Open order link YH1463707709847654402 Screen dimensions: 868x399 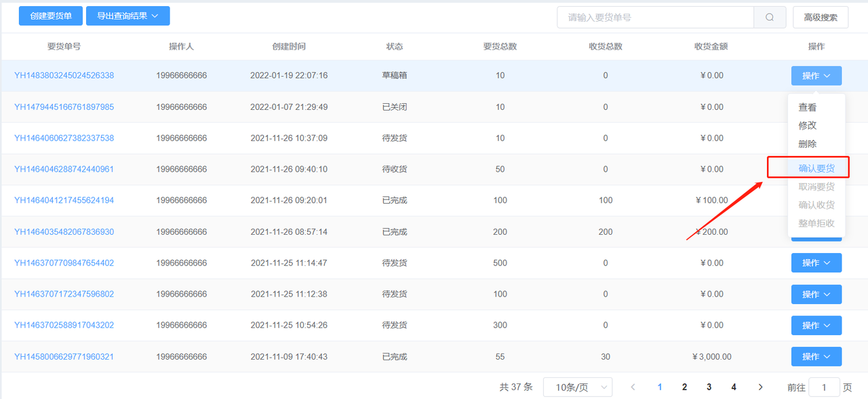click(x=64, y=263)
